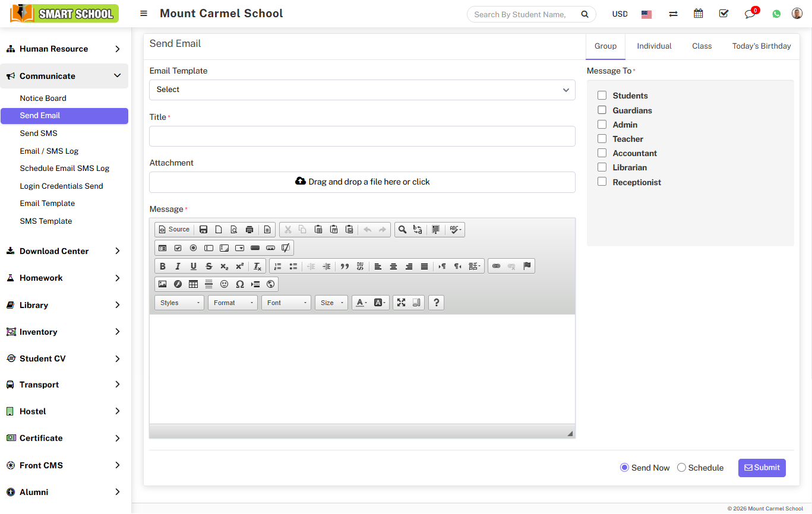Viewport: 812px width, 514px height.
Task: Click the WhatsApp icon in the header
Action: 776,14
